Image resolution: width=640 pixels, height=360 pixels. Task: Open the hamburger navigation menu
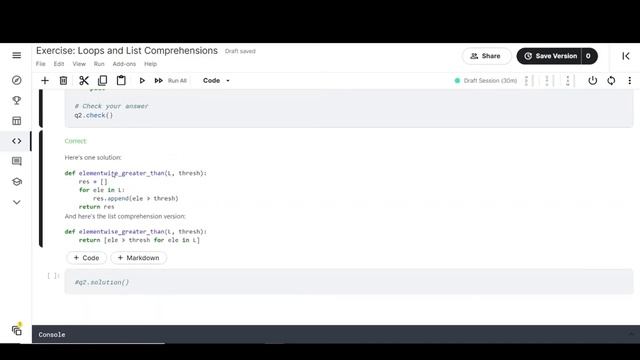[x=17, y=55]
